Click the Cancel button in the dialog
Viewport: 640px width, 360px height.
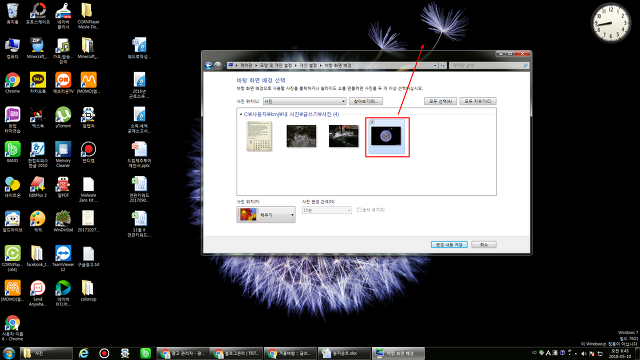click(x=484, y=244)
